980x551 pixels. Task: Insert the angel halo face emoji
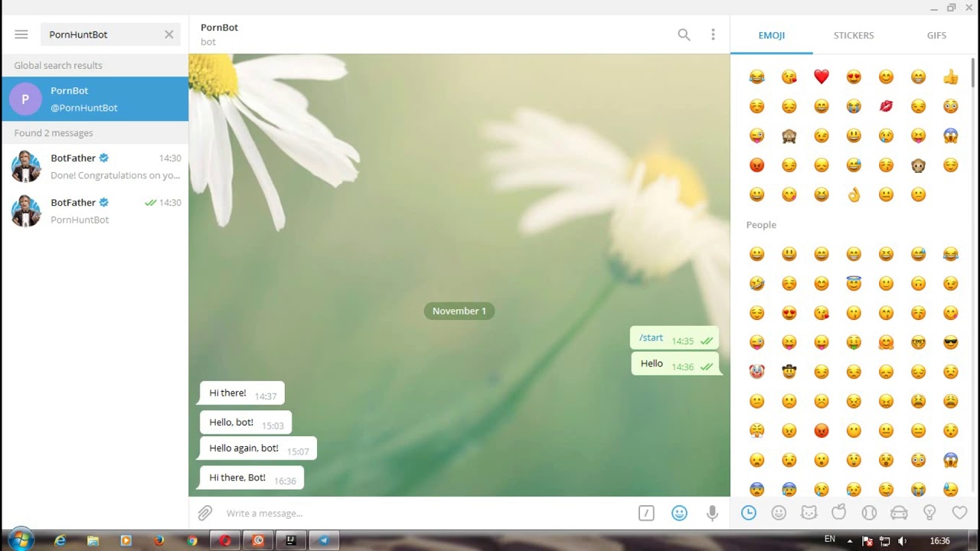pos(854,283)
